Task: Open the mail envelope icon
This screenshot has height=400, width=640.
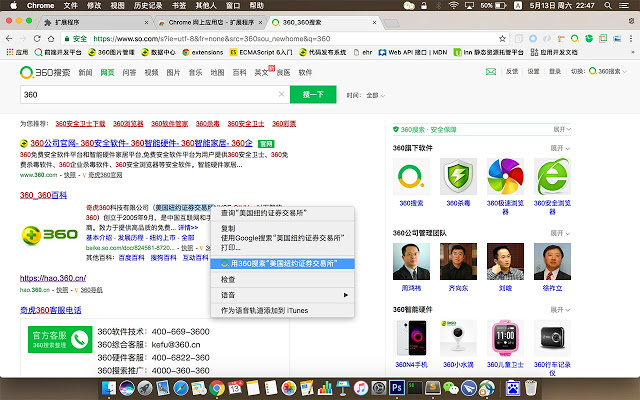Action: coord(491,71)
